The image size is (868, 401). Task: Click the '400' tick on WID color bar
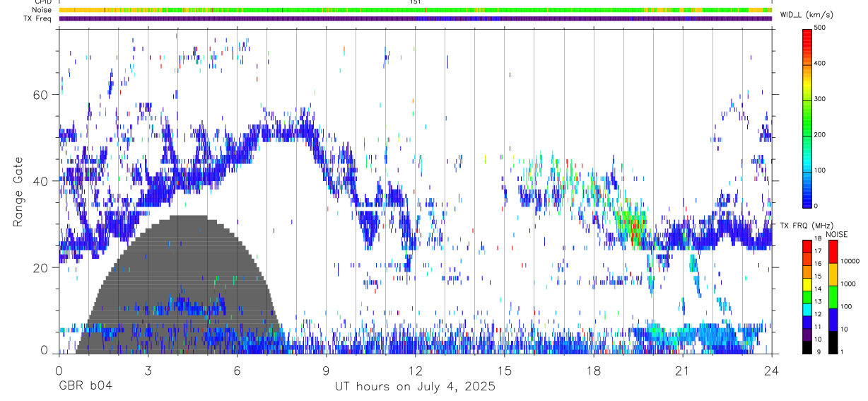(x=820, y=64)
